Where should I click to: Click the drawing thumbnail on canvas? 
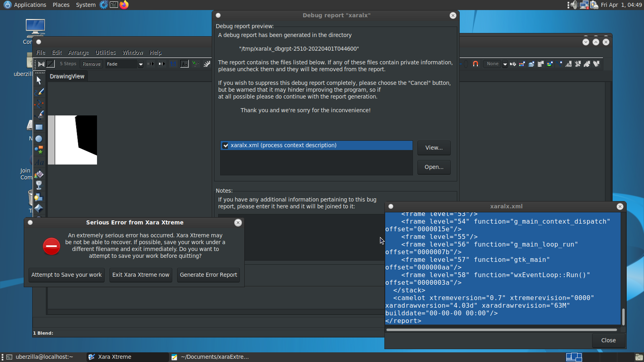click(72, 140)
